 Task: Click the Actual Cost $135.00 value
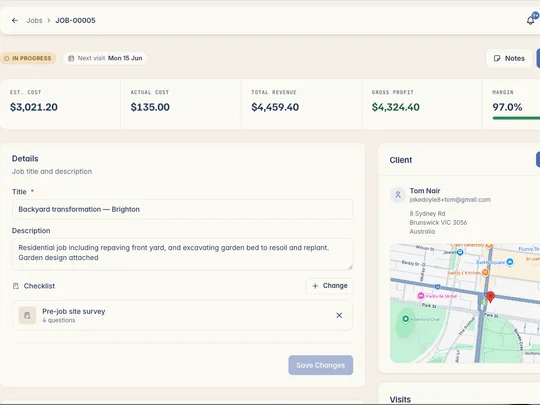tap(150, 107)
